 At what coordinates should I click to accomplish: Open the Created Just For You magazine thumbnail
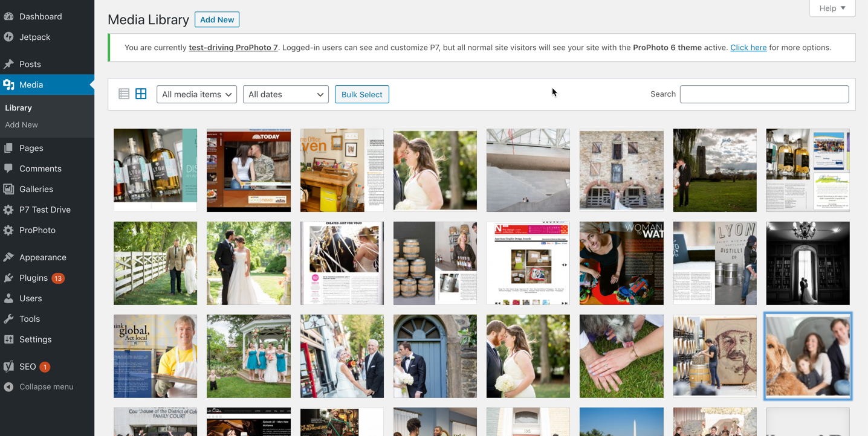tap(342, 263)
